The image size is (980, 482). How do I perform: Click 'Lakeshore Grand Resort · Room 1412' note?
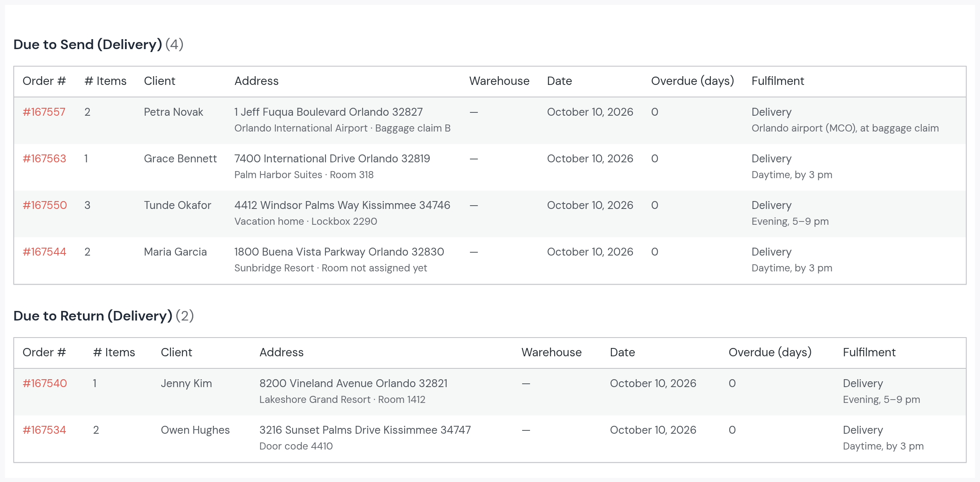coord(342,400)
